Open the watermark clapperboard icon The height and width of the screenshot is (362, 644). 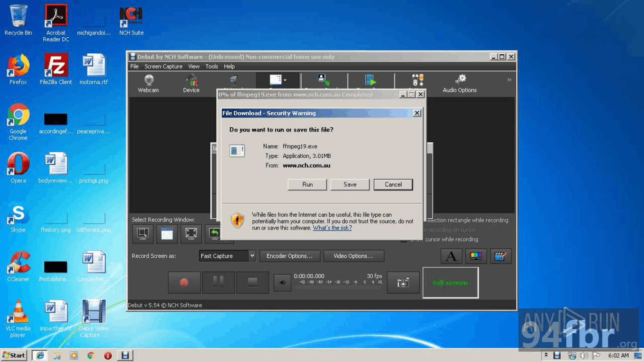(x=501, y=256)
